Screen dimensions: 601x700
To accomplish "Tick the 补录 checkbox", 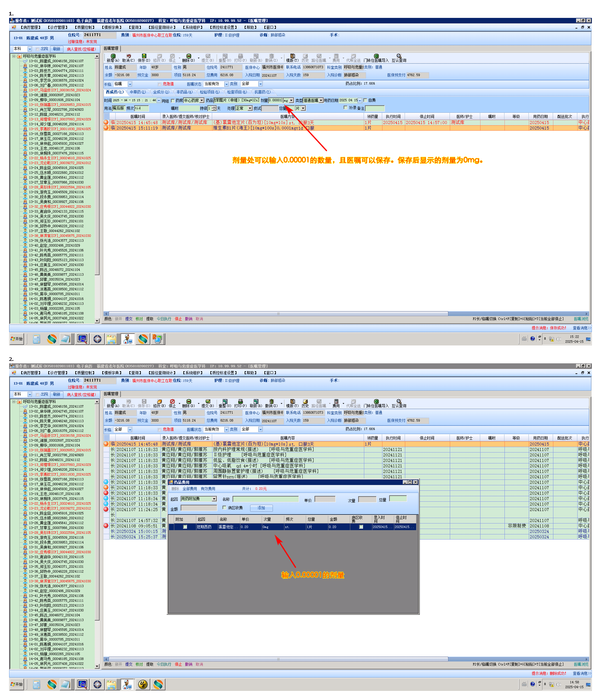I will point(345,108).
